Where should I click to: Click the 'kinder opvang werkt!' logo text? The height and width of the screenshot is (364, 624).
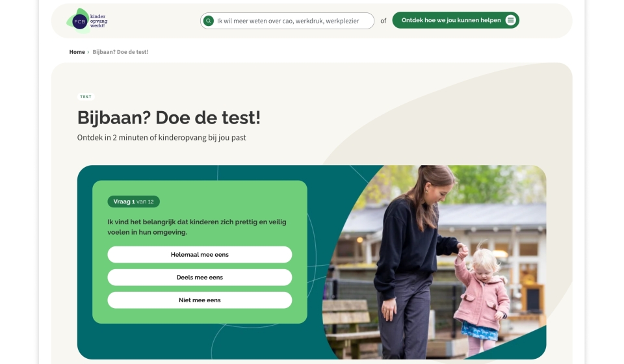(x=99, y=21)
